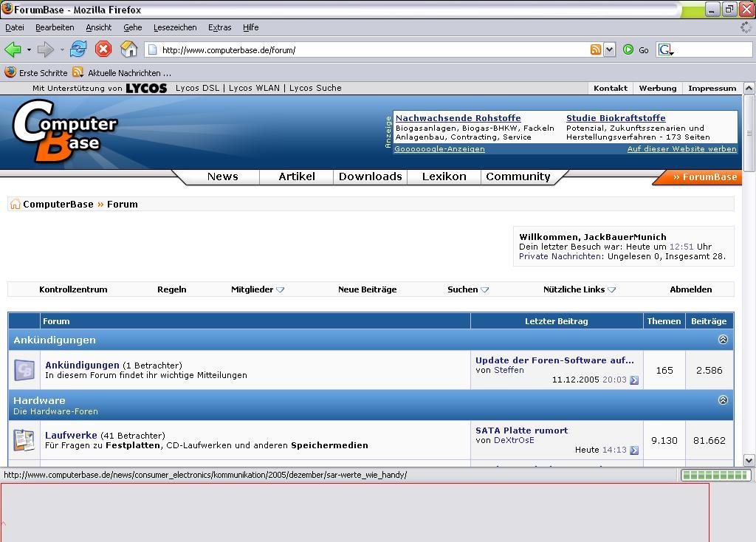Open the Ansicht menu
756x542 pixels.
(x=99, y=27)
